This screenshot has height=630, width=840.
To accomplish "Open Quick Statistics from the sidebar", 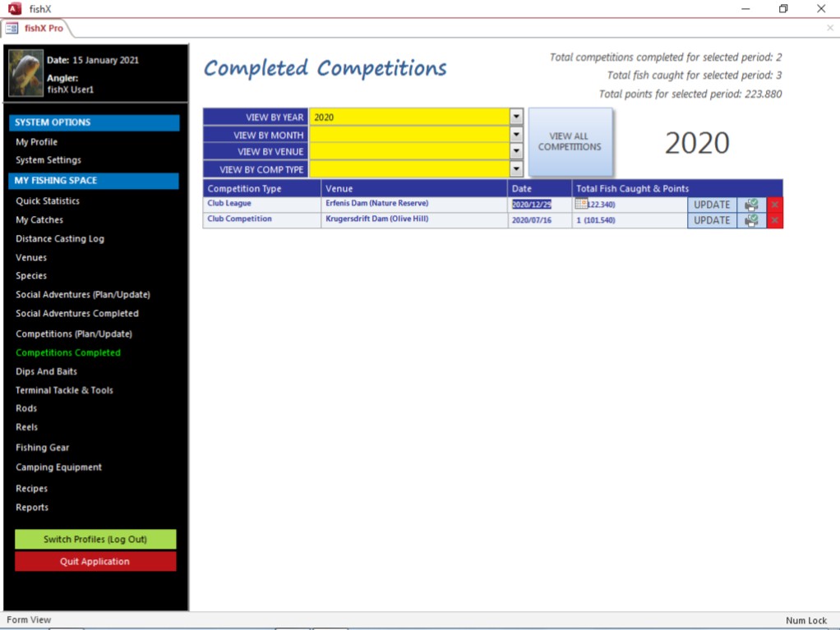I will (48, 200).
